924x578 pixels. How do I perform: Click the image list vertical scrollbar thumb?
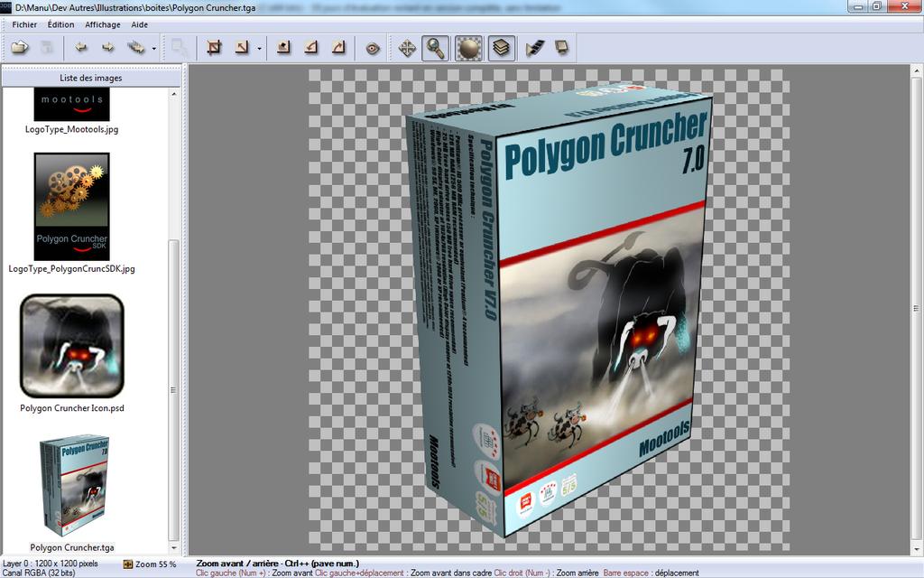pos(174,390)
